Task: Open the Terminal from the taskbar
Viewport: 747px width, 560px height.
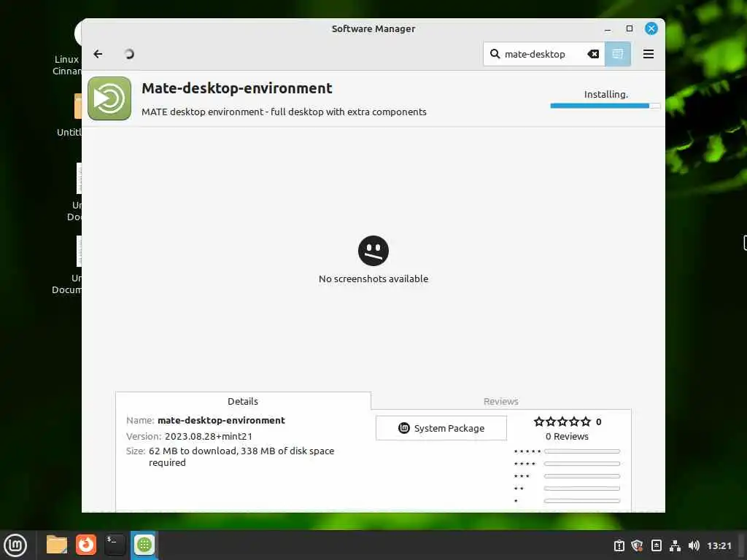Action: point(115,545)
